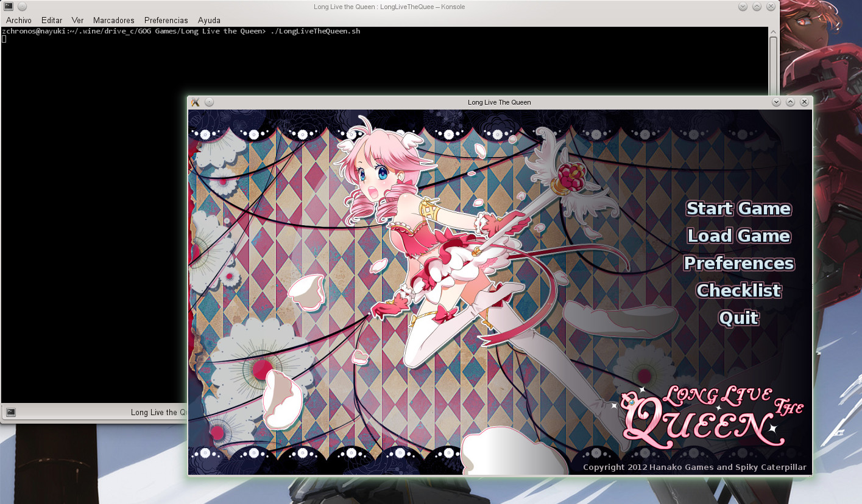Close the Konsole window

771,7
